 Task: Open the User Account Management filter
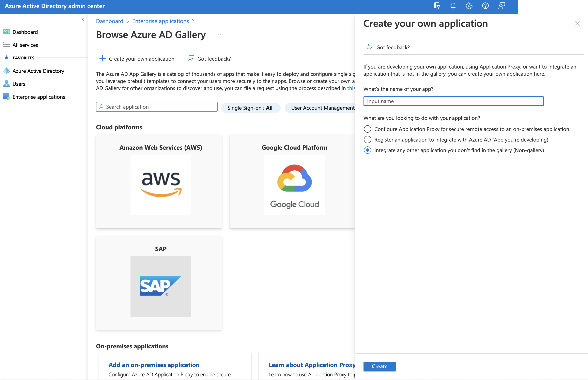click(x=320, y=108)
